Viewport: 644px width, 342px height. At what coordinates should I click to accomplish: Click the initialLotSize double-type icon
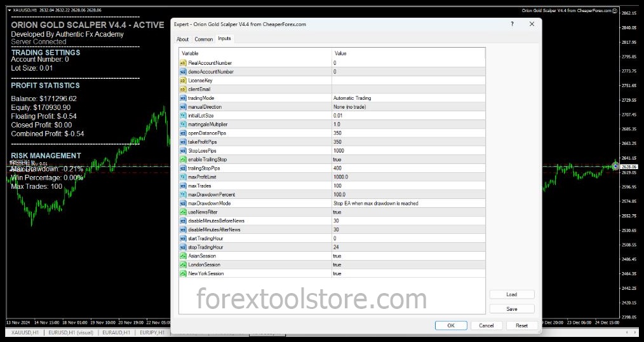coord(183,116)
